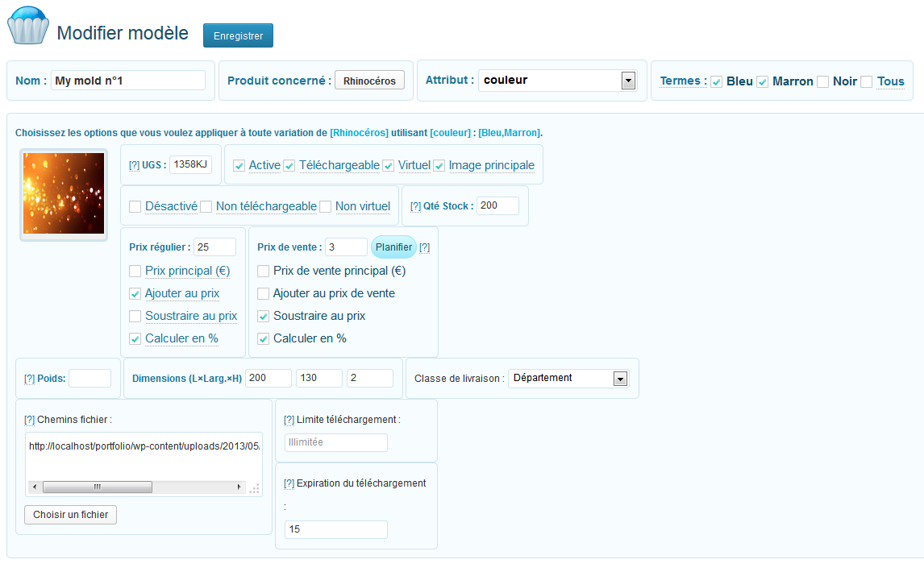924x568 pixels.
Task: Edit the download expiration field 15
Action: pos(336,530)
